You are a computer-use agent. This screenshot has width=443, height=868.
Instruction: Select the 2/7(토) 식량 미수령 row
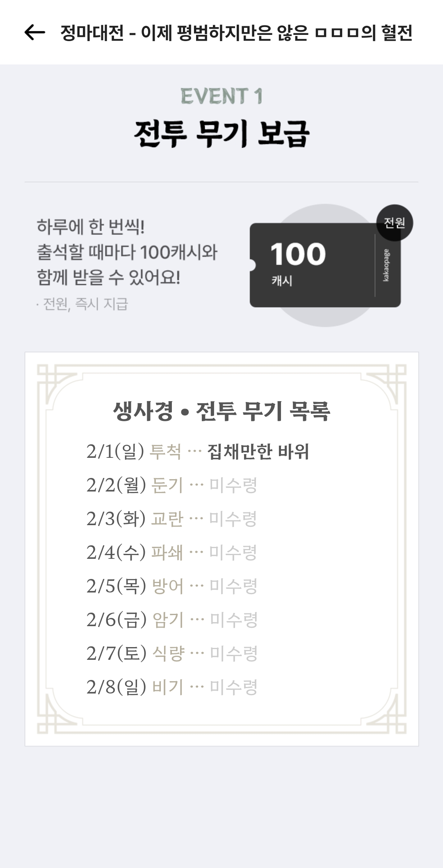[171, 653]
